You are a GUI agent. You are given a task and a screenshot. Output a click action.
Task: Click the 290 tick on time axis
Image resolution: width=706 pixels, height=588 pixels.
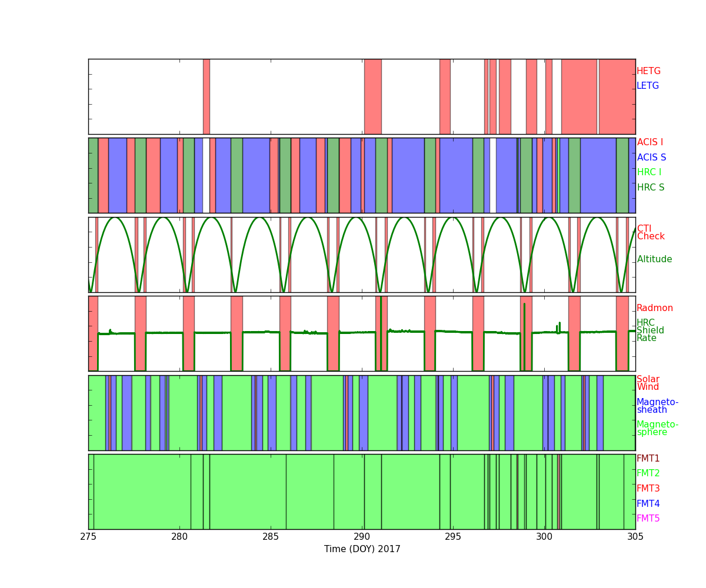(x=362, y=537)
